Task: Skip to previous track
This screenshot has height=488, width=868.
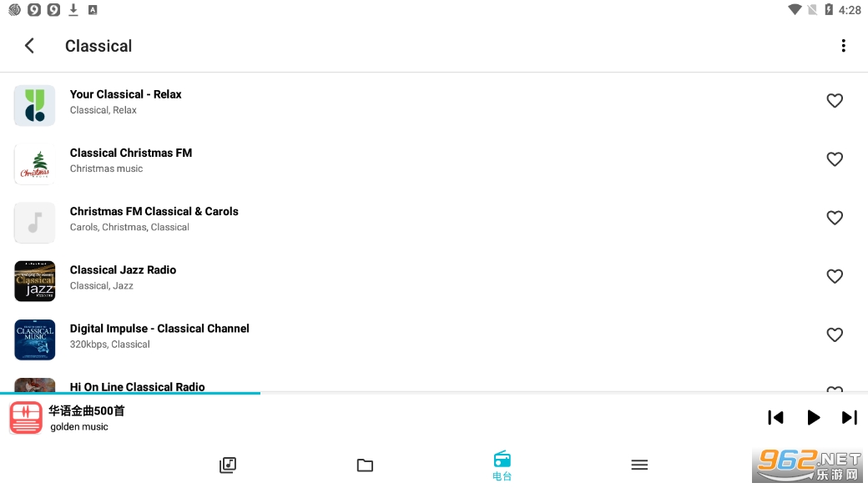Action: pos(775,418)
